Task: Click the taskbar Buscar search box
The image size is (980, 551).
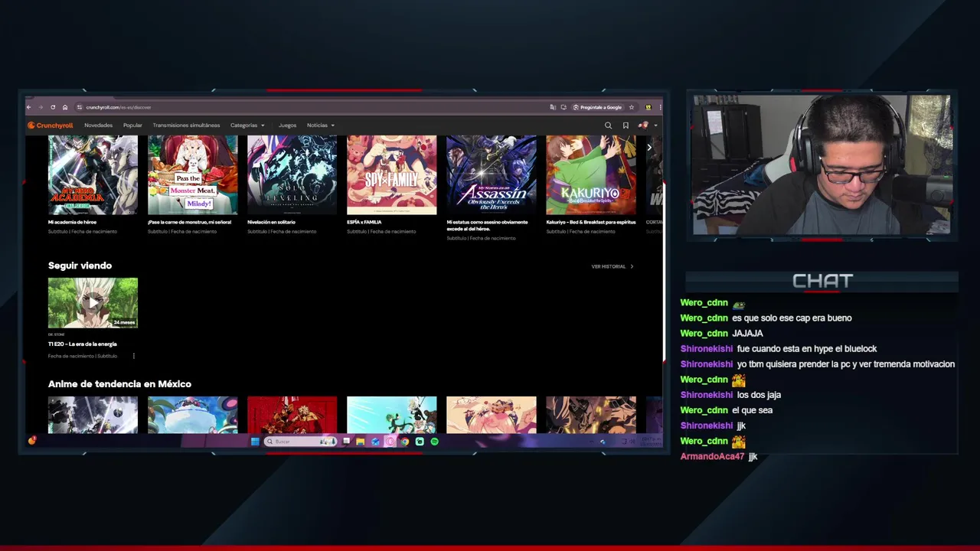Action: [300, 442]
